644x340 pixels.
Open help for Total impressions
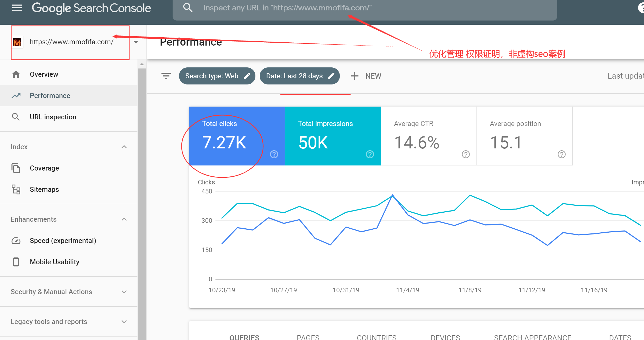[x=370, y=154]
